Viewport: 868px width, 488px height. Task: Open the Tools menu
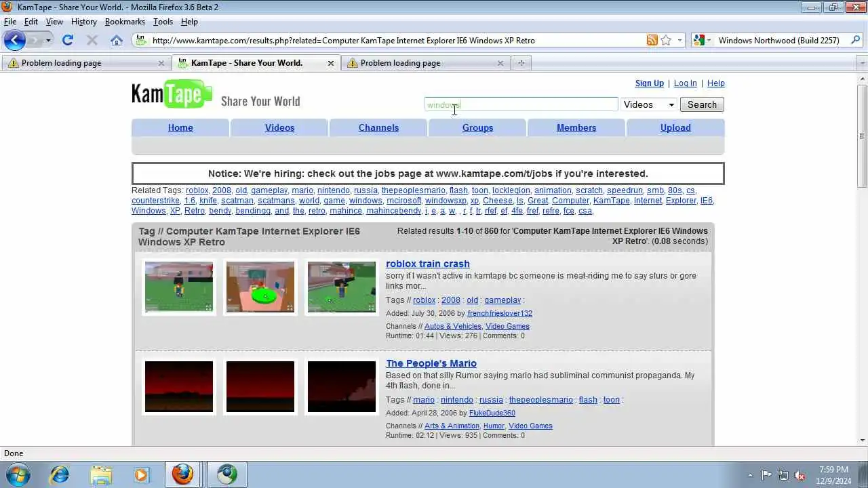pyautogui.click(x=163, y=22)
